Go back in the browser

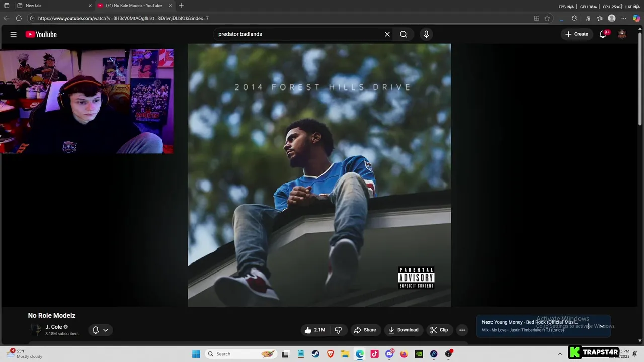click(7, 18)
